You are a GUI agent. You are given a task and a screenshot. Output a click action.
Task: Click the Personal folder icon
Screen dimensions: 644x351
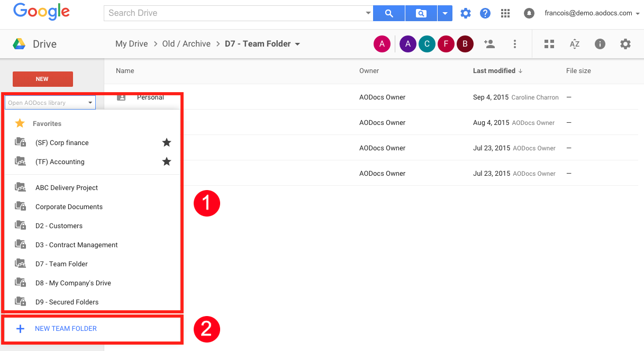[121, 97]
